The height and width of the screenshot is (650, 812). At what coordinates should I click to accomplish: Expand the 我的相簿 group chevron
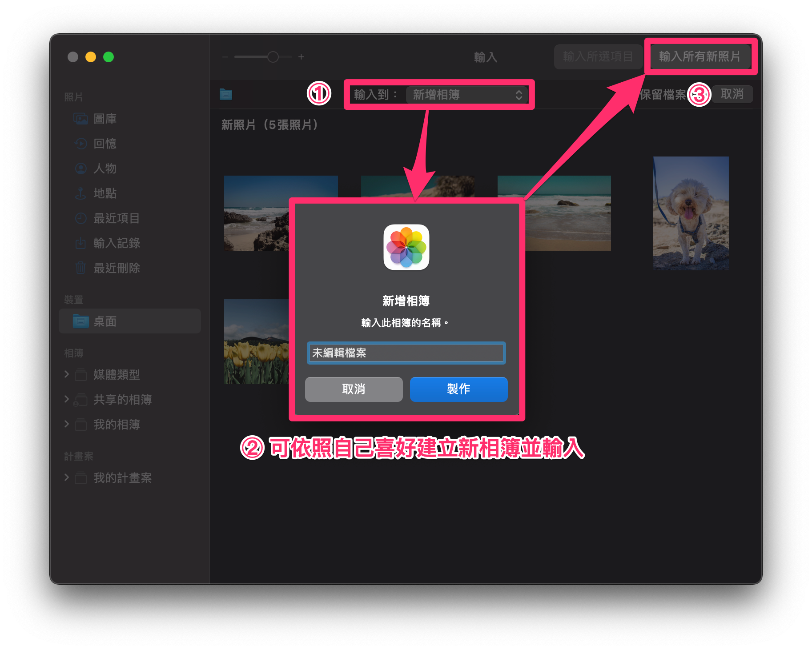pos(66,424)
